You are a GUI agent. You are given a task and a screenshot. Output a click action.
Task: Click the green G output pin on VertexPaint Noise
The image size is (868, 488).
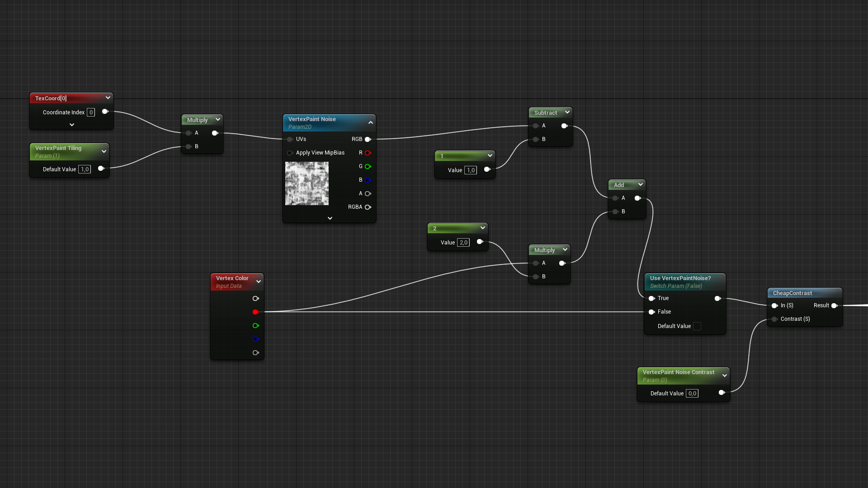368,167
